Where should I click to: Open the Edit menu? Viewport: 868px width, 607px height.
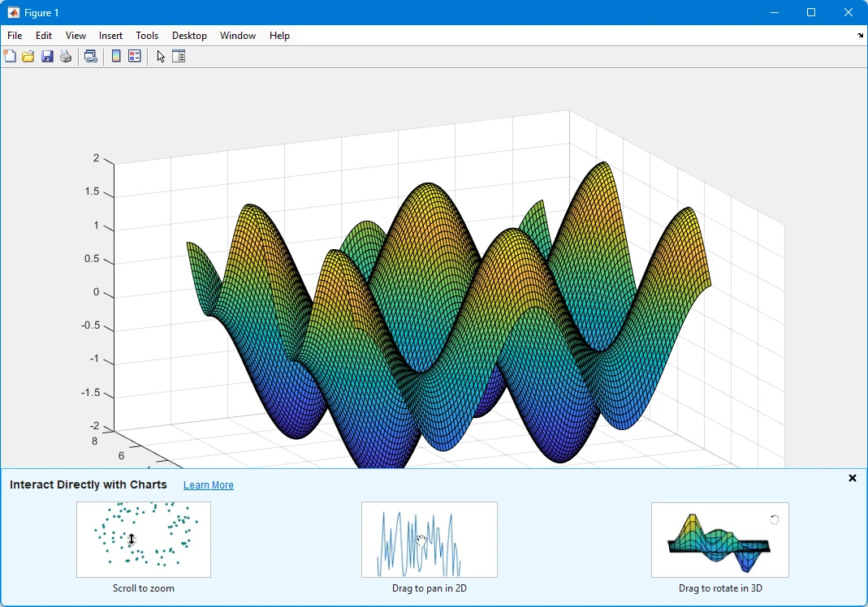tap(44, 36)
